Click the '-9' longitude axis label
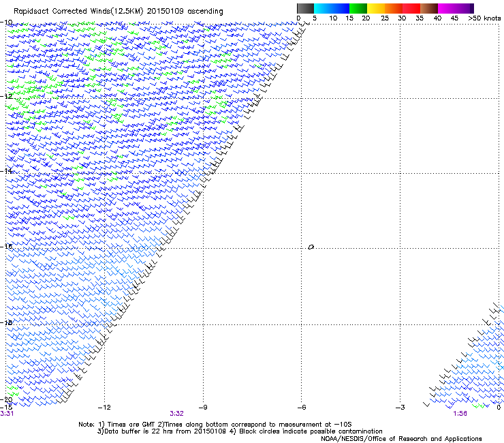 pos(203,408)
